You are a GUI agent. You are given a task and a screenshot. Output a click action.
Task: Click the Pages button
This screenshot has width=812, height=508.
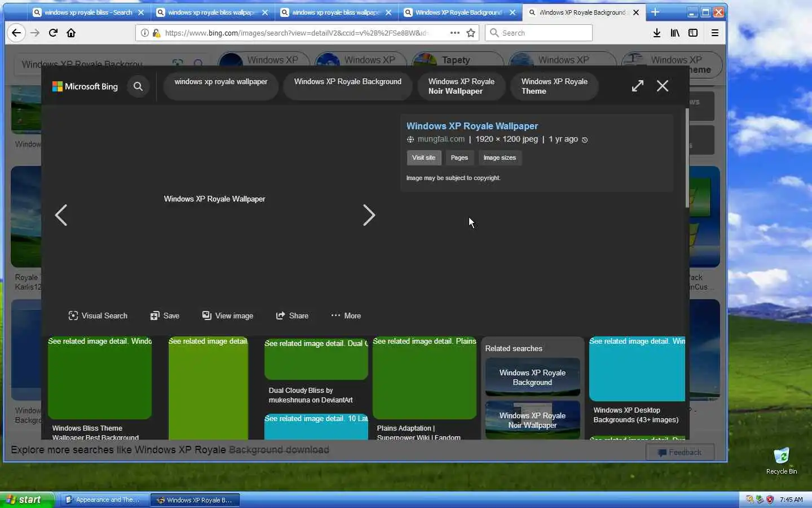(459, 157)
